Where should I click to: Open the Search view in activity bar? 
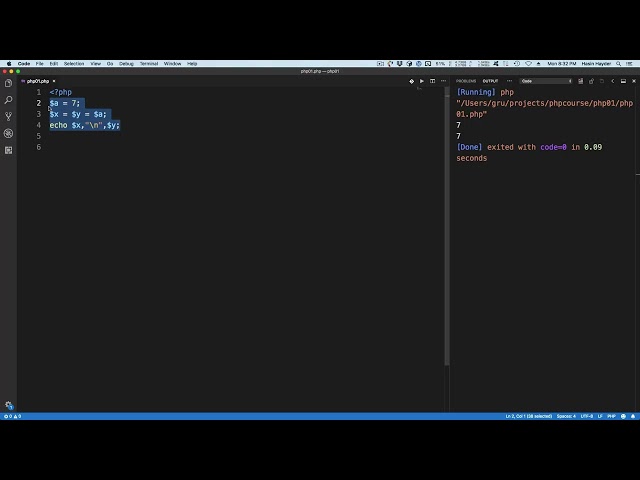coord(8,100)
